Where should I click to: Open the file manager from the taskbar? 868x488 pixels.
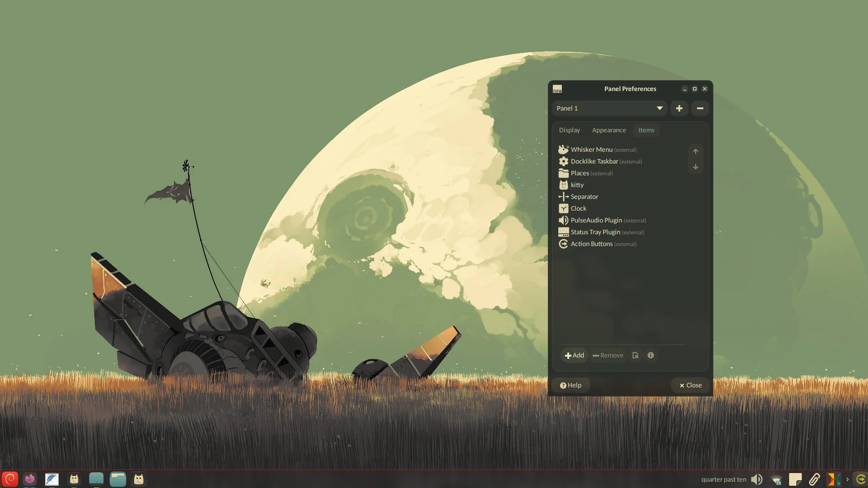pyautogui.click(x=118, y=479)
